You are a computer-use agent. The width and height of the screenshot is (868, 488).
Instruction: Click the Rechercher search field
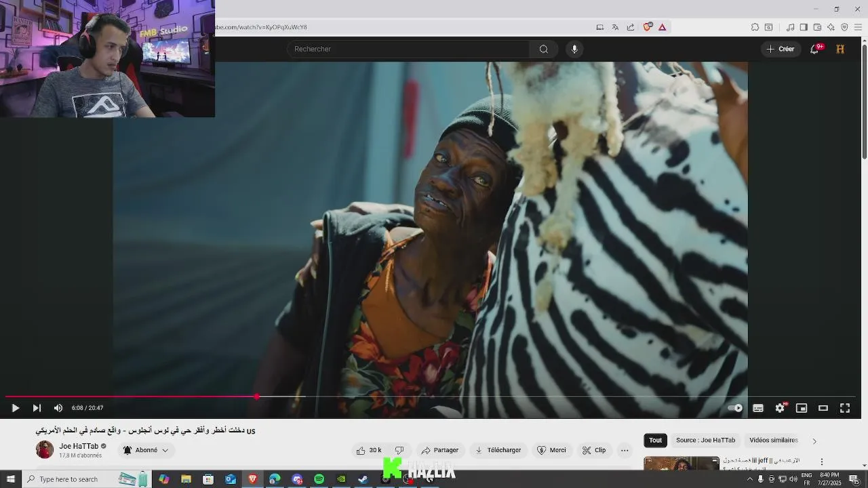(408, 49)
